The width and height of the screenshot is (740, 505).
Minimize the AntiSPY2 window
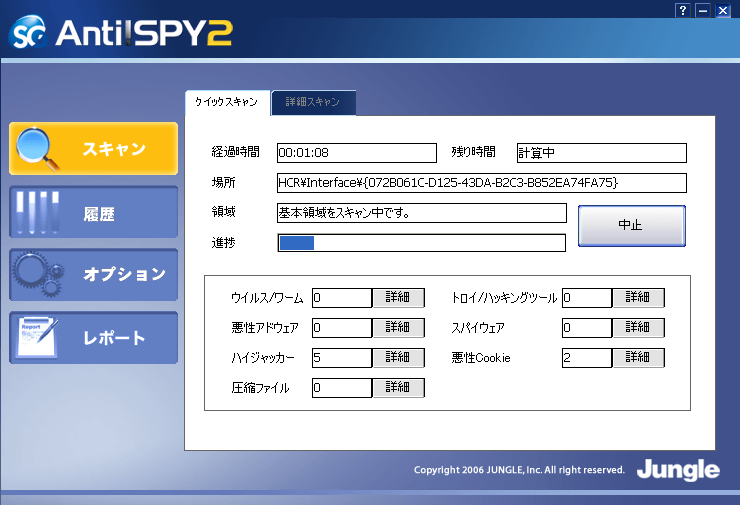click(703, 10)
